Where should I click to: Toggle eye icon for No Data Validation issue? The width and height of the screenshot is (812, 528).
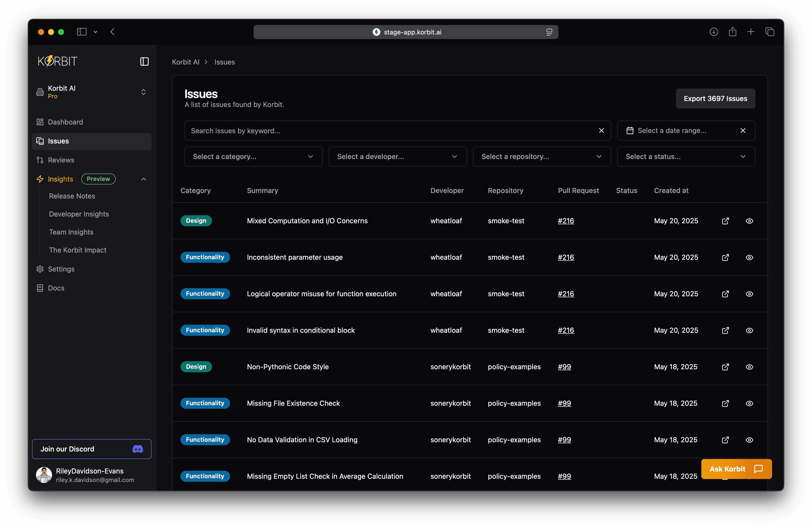(749, 440)
